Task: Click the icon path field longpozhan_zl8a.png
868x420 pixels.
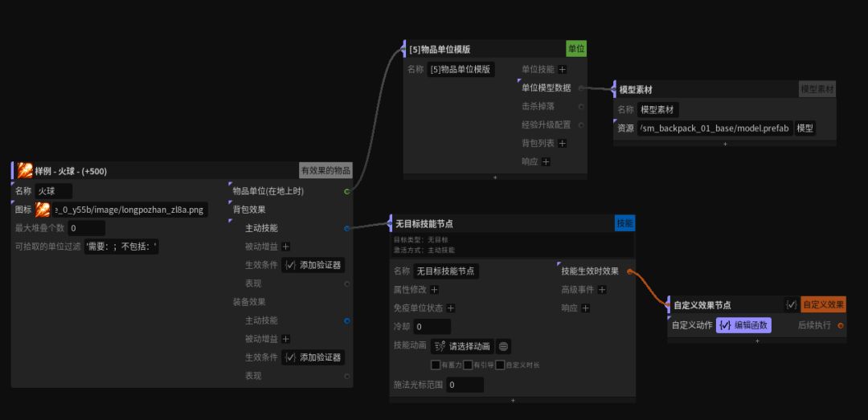Action: pyautogui.click(x=129, y=210)
